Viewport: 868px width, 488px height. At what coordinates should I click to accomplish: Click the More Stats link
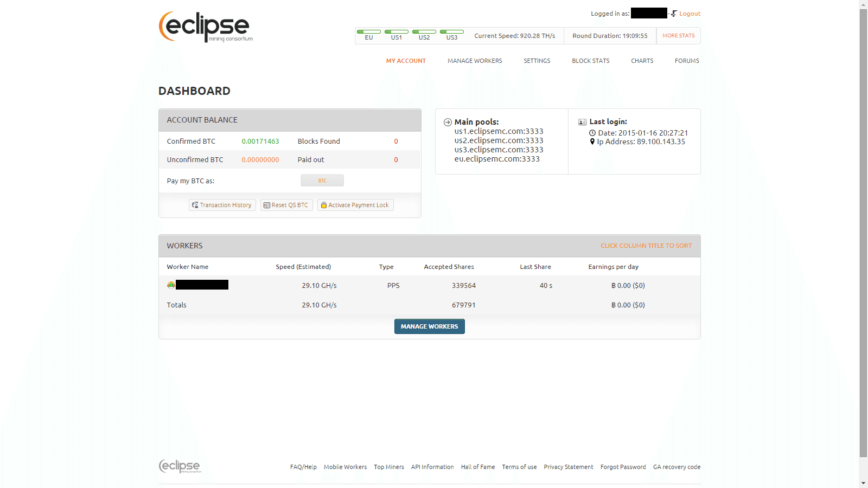tap(679, 36)
